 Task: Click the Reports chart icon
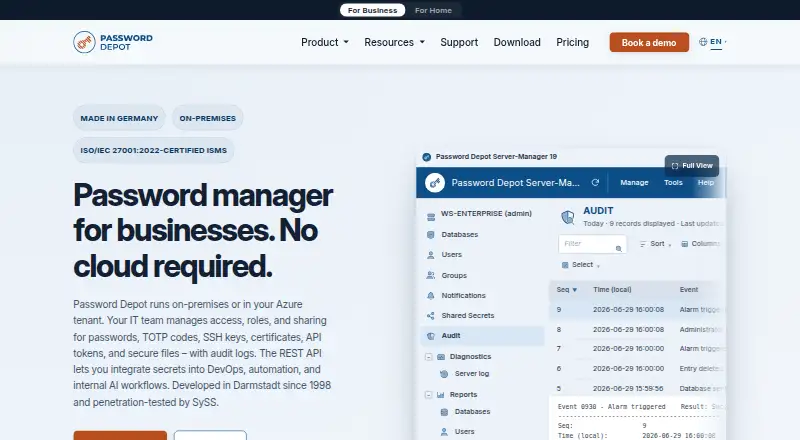point(441,395)
